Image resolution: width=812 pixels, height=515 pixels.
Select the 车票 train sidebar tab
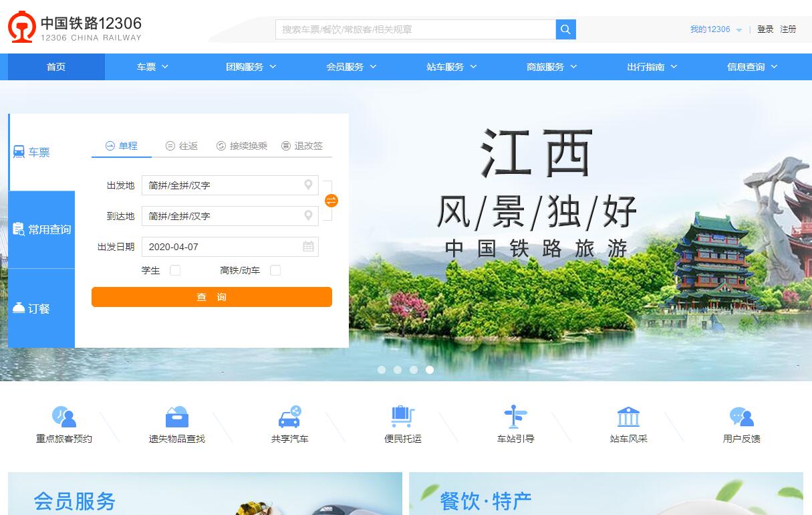pos(42,152)
